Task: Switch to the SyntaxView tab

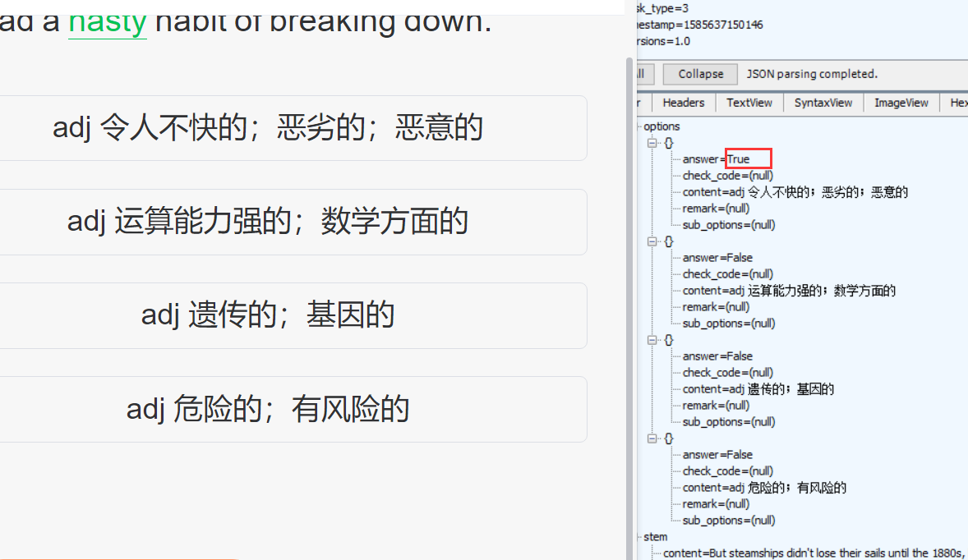Action: click(x=823, y=103)
